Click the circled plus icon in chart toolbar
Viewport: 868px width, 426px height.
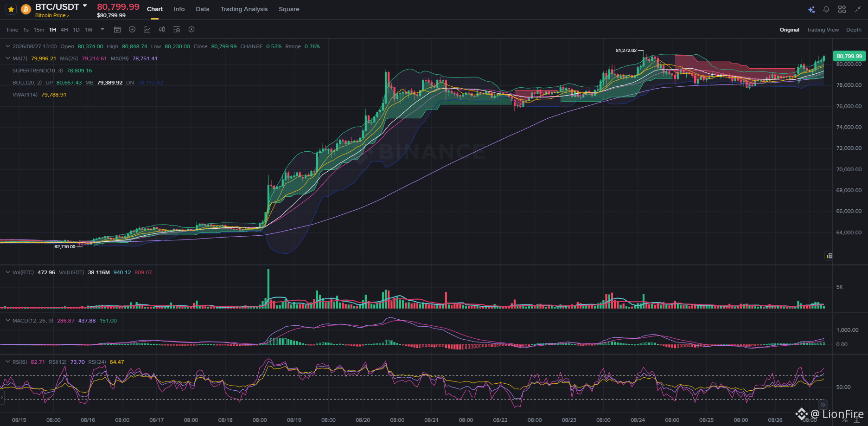click(132, 30)
